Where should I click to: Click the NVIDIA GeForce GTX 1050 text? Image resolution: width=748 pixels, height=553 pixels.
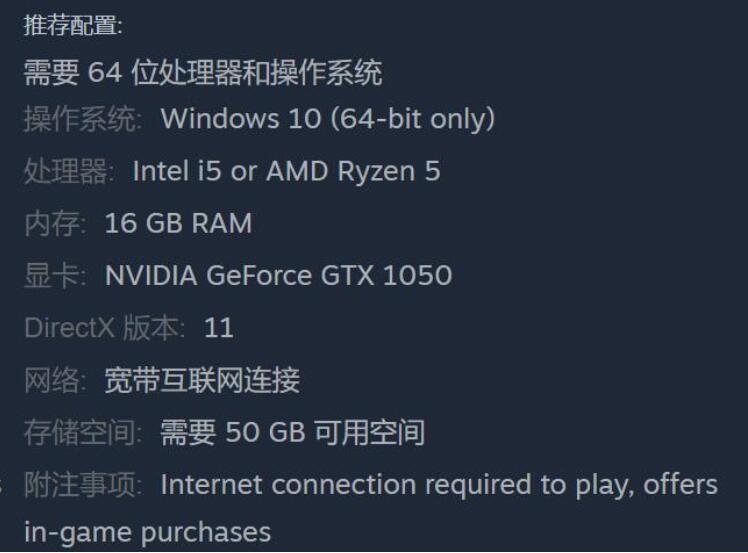tap(278, 275)
